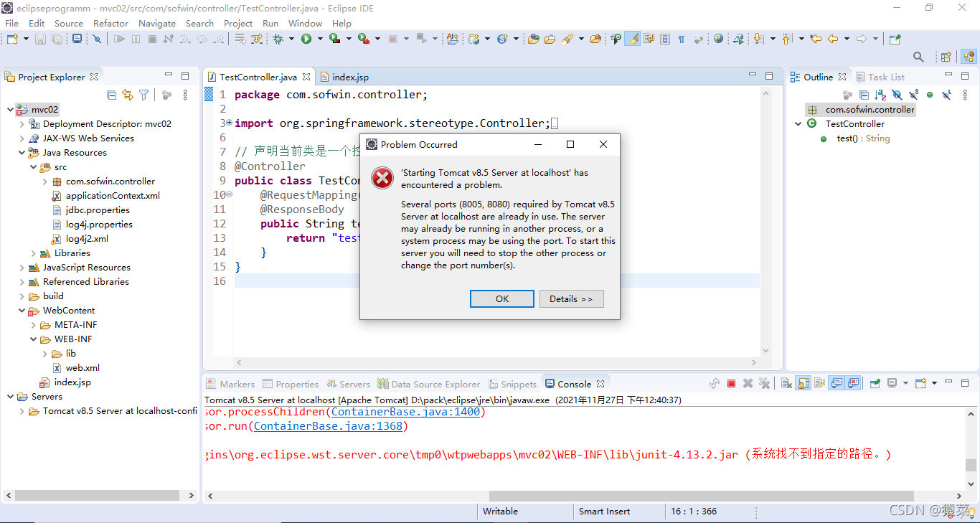The width and height of the screenshot is (980, 523).
Task: Click Console horizontal scrollbar thumb
Action: [701, 496]
